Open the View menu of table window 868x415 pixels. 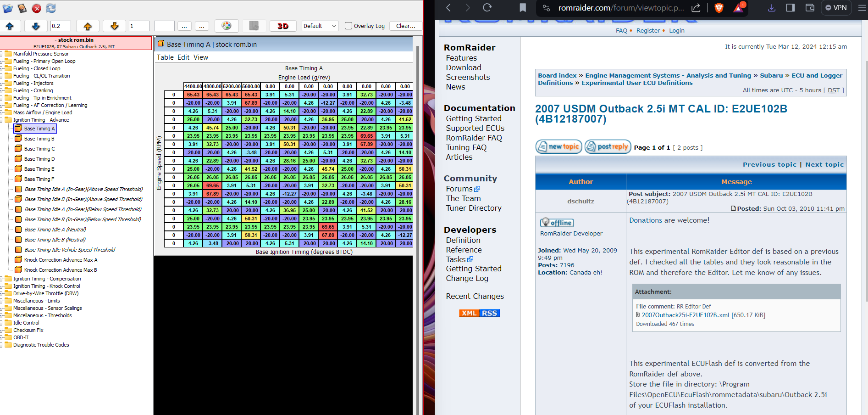200,57
